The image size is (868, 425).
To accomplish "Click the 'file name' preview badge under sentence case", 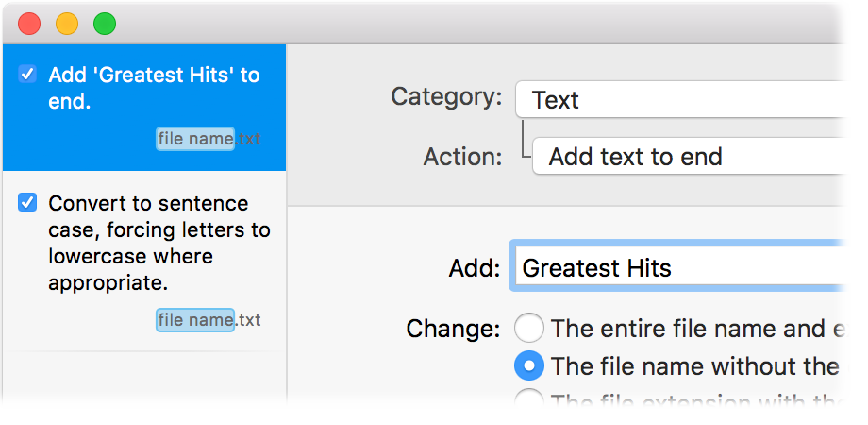I will [x=195, y=320].
